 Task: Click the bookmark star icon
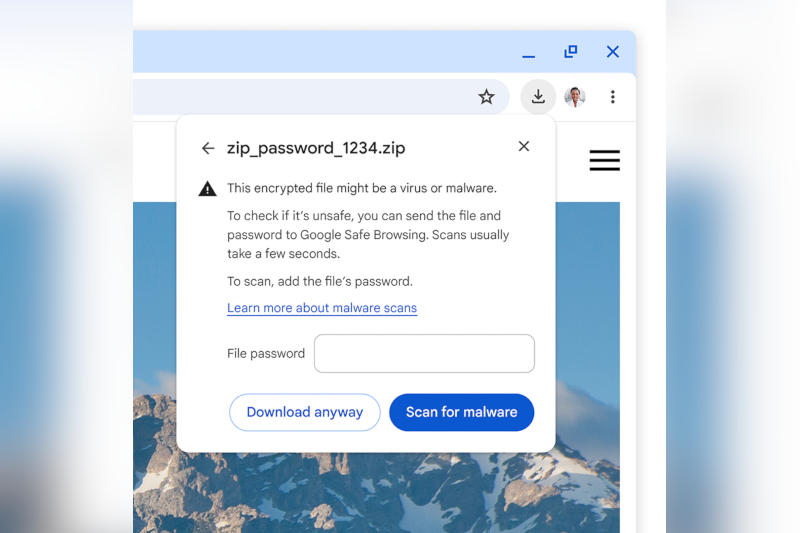486,97
